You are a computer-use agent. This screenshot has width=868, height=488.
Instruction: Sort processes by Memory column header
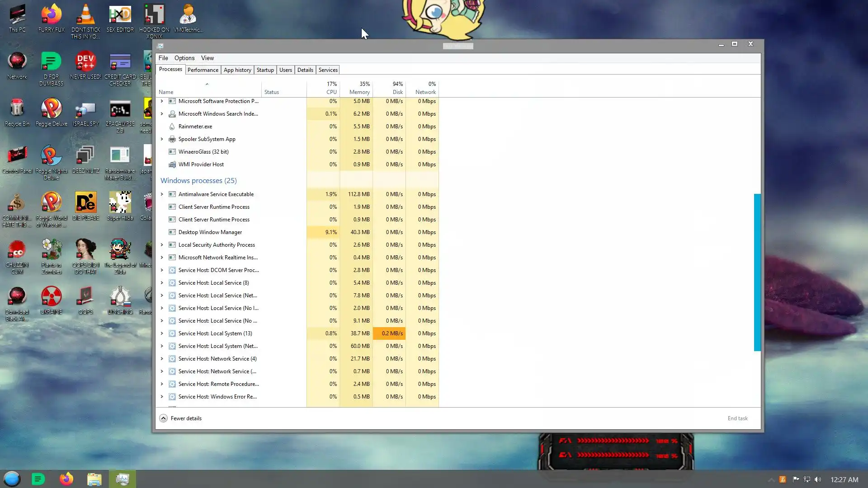[x=359, y=92]
